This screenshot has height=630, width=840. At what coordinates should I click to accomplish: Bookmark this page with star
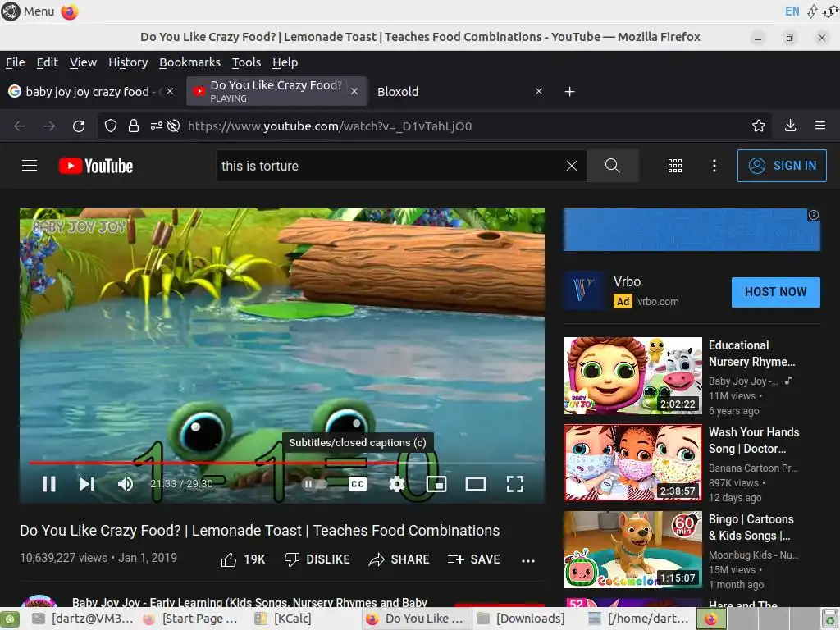(758, 126)
